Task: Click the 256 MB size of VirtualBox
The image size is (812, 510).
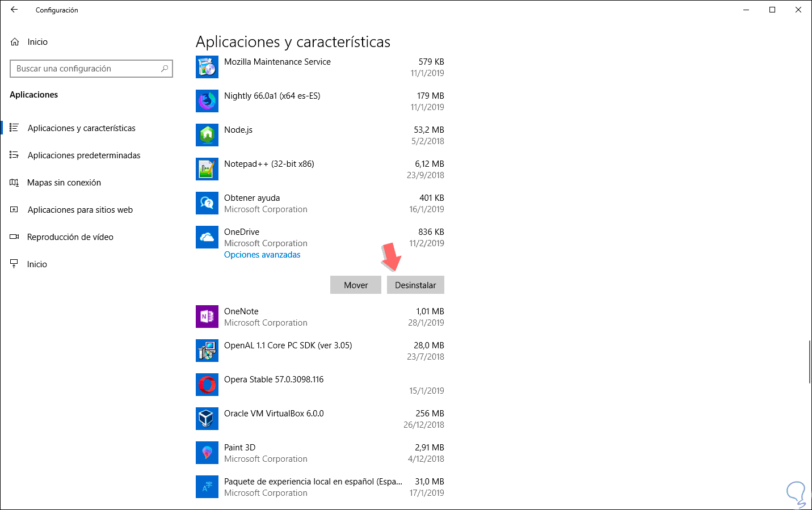Action: point(430,414)
